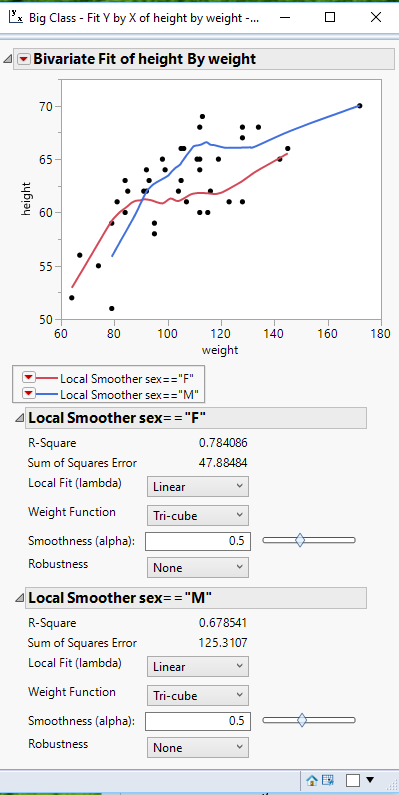Open Weight Function dropdown for sex M
The height and width of the screenshot is (795, 399).
(198, 696)
